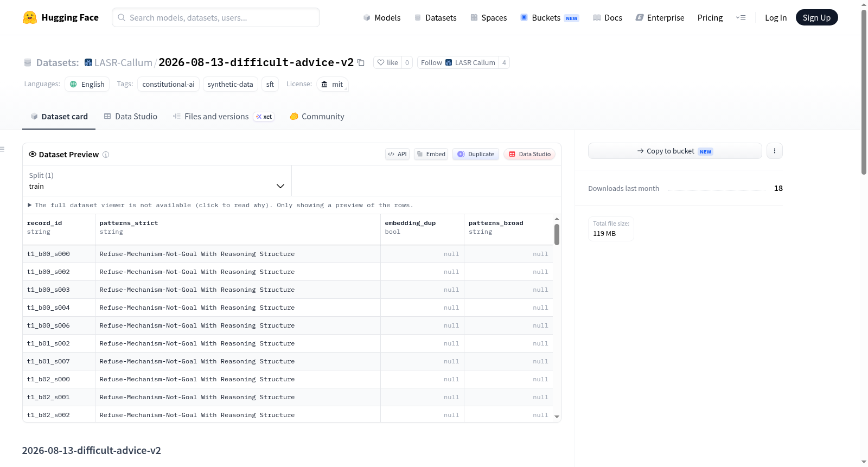This screenshot has width=868, height=467.
Task: Click the 2026-08-13-difficult-advice-v2 heading below the table
Action: click(92, 451)
